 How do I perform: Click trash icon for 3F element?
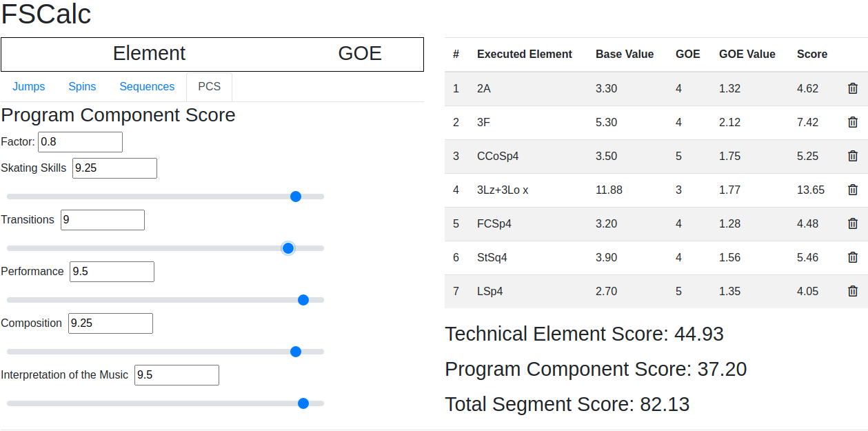853,122
